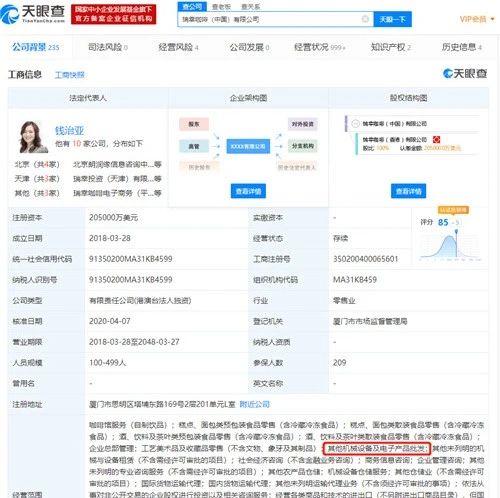The width and height of the screenshot is (500, 498).
Task: Select business term 2018-03-28至2048-03-27
Action: point(134,342)
